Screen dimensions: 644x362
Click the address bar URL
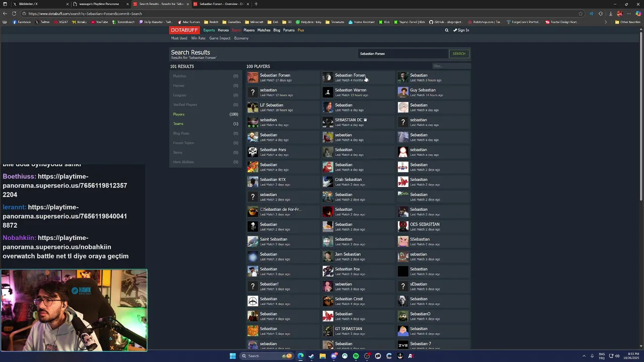pyautogui.click(x=85, y=14)
